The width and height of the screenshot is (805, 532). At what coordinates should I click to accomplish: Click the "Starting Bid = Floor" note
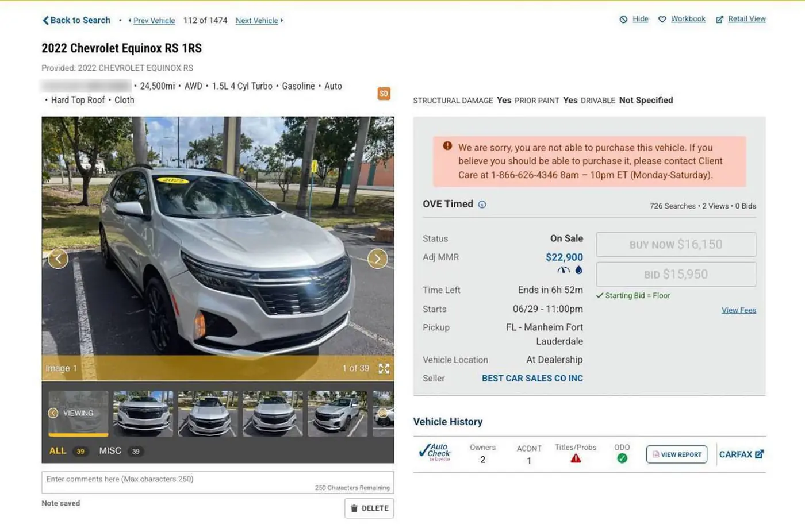point(638,296)
